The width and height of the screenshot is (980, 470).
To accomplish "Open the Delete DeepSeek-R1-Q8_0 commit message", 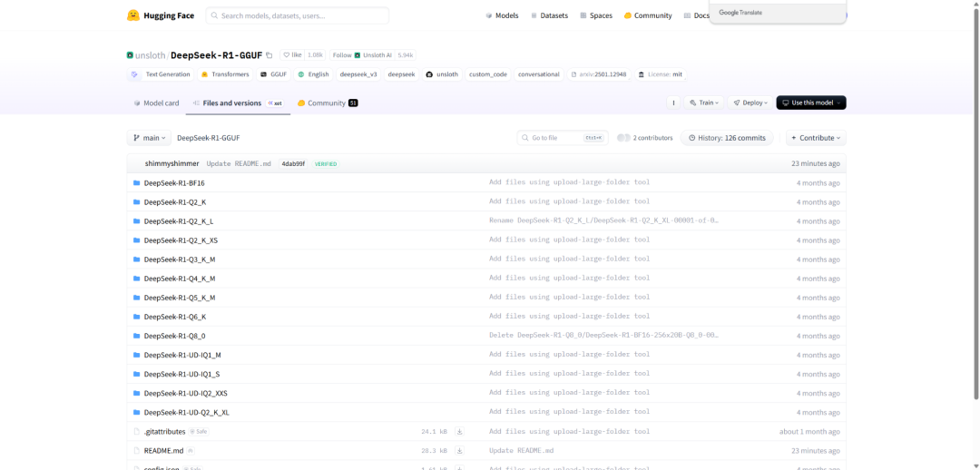I will 603,336.
